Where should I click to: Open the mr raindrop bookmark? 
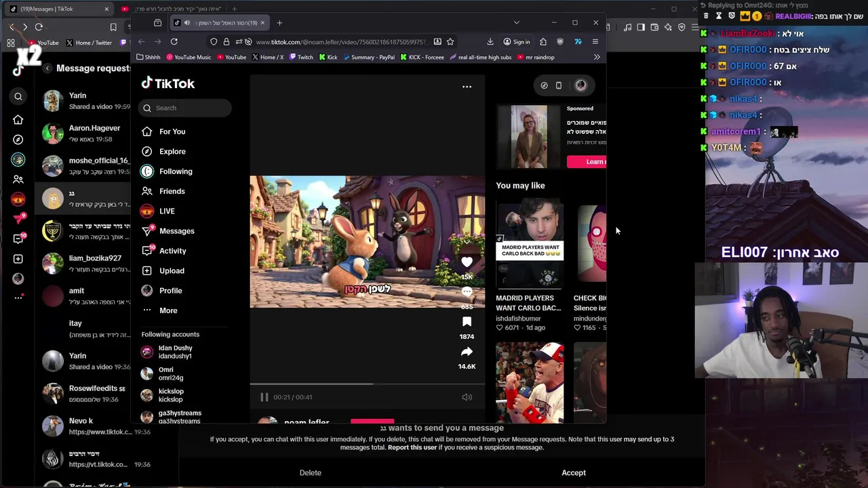(x=536, y=58)
